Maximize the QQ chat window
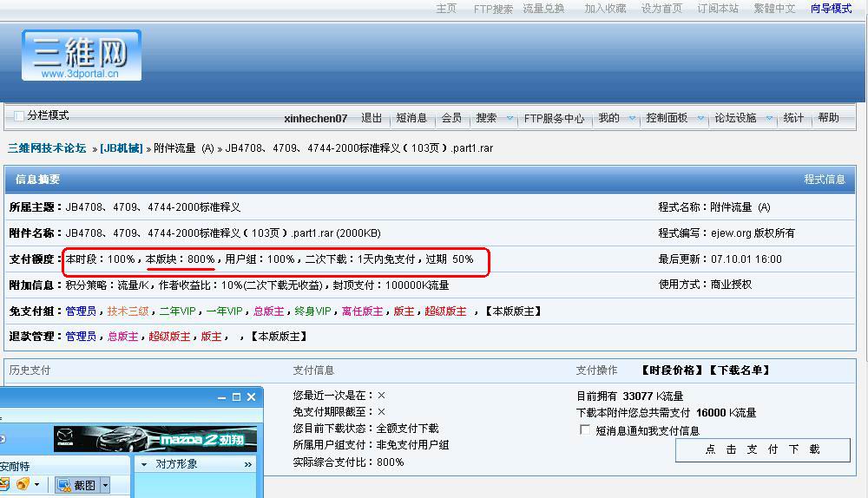Viewport: 868px width, 498px height. [236, 396]
